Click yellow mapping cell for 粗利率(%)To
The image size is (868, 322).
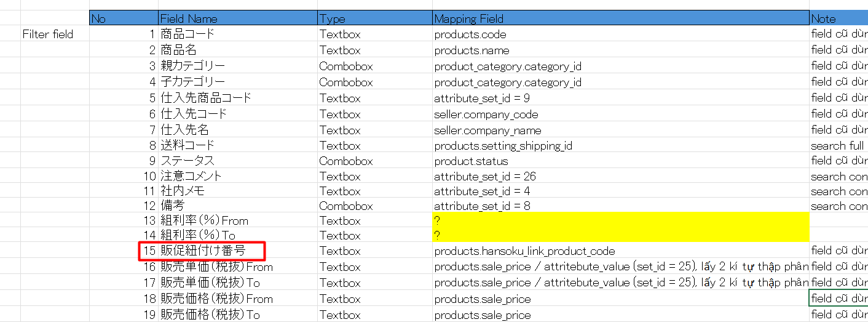[620, 235]
